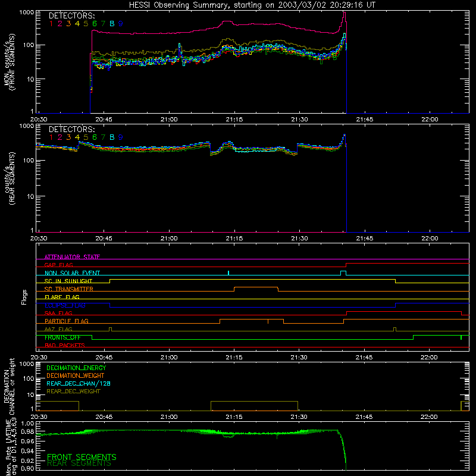
Task: Click DETECTORS: label in front segments panel
Action: pyautogui.click(x=71, y=15)
